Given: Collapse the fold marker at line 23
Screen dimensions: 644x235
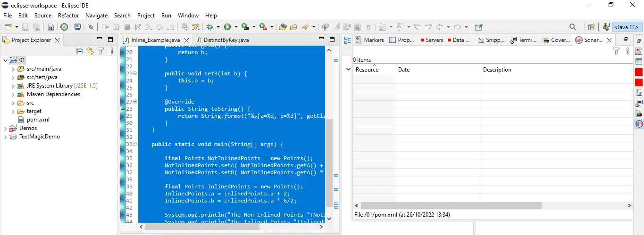Looking at the screenshot, I should coord(135,73).
